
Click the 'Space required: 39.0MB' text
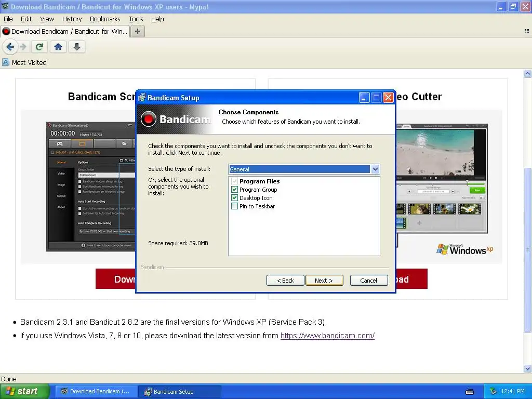pos(178,243)
